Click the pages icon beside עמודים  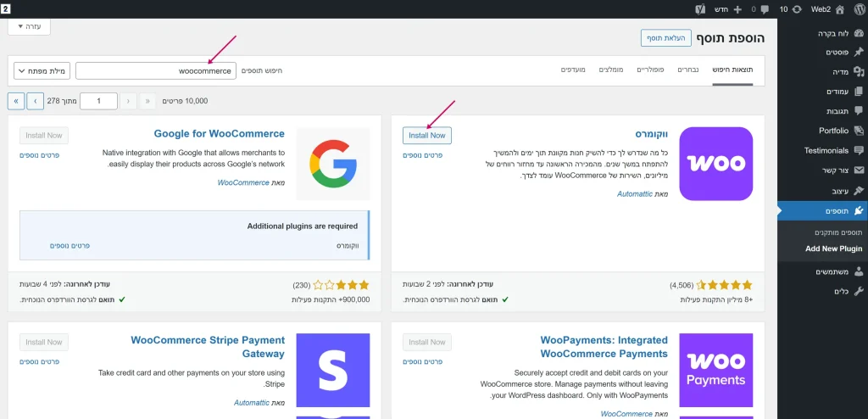pyautogui.click(x=859, y=91)
